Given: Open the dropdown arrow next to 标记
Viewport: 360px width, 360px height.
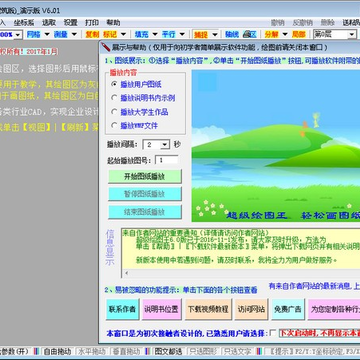Looking at the screenshot, I should click(124, 34).
